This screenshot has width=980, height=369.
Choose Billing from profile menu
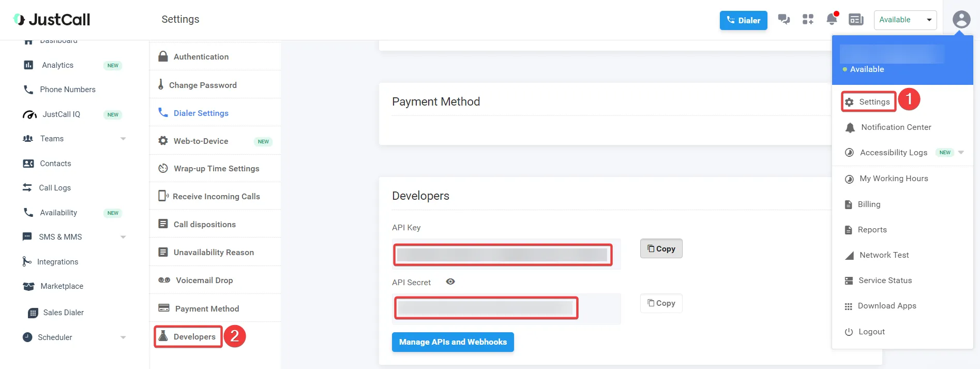pyautogui.click(x=869, y=204)
